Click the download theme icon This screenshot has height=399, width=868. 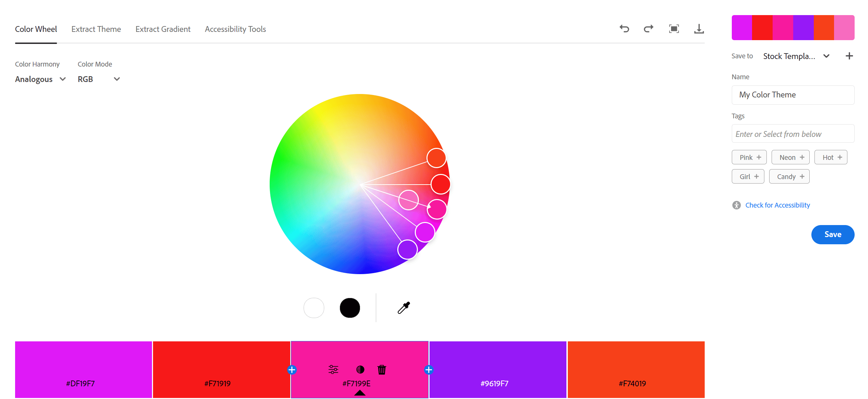(699, 29)
